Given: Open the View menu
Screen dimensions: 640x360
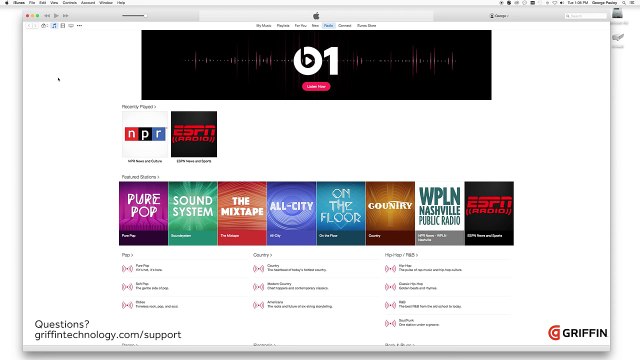Looking at the screenshot, I should coord(54,2).
